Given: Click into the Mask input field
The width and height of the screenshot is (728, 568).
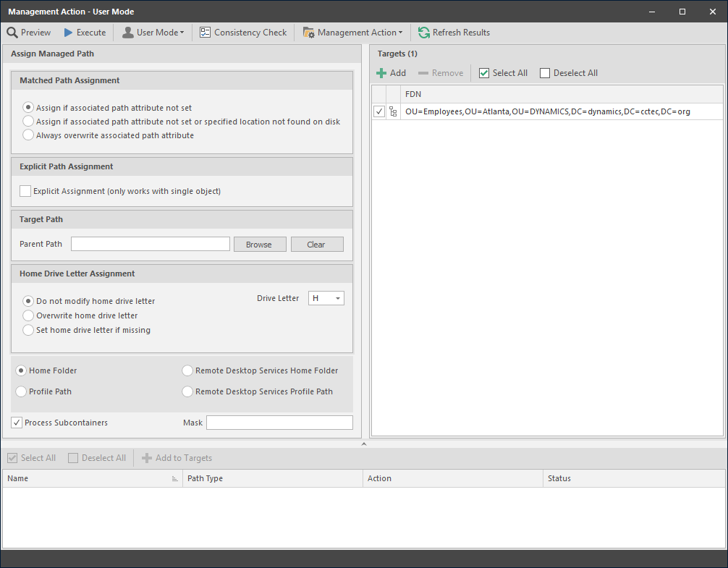Looking at the screenshot, I should click(279, 423).
